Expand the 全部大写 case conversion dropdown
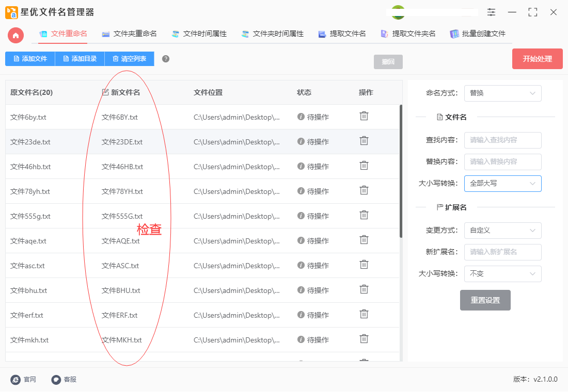This screenshot has width=568, height=392. click(502, 183)
